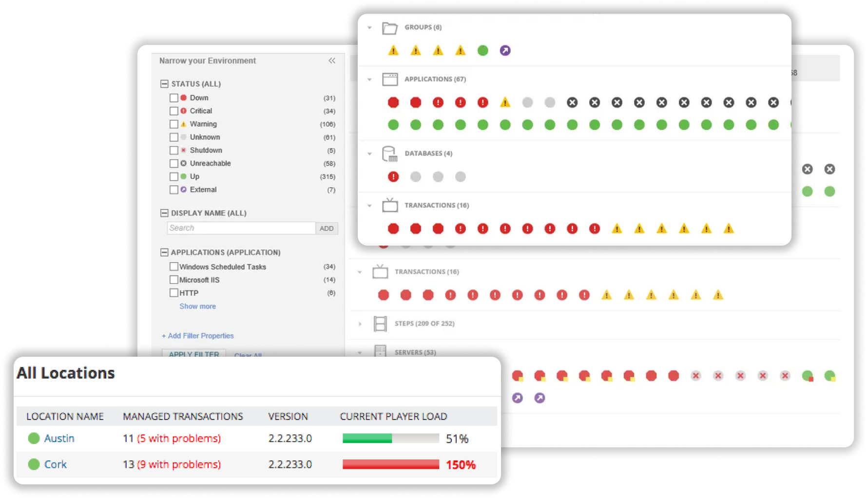The height and width of the screenshot is (498, 868).
Task: Collapse the STATUS (ALL) filter group
Action: 164,84
